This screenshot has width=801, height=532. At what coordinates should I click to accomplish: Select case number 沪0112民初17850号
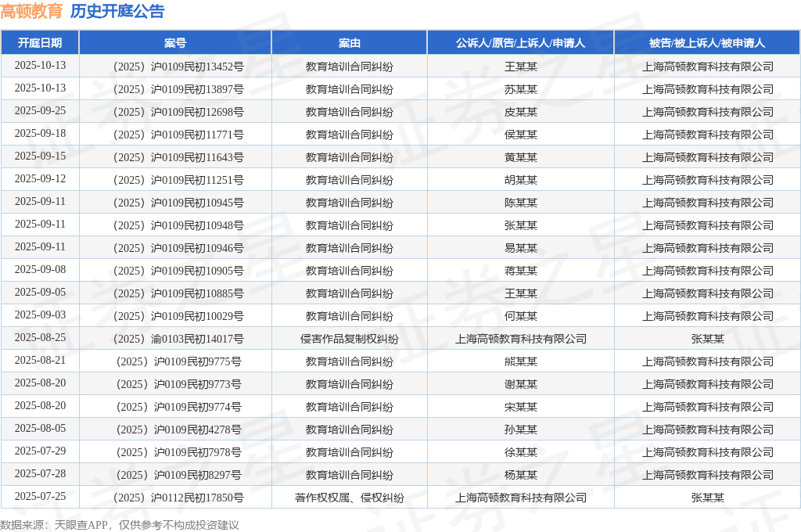(x=178, y=498)
